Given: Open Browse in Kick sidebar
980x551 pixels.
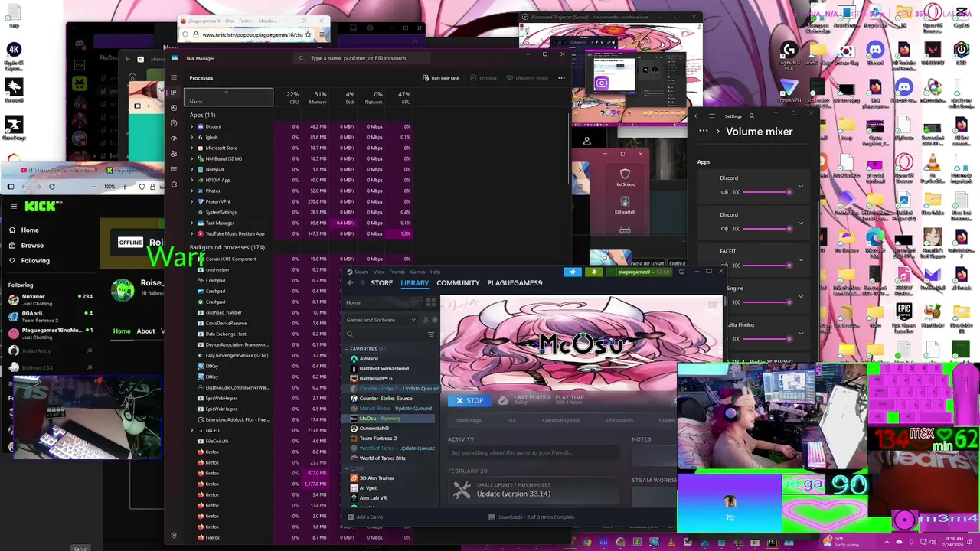Looking at the screenshot, I should 32,246.
